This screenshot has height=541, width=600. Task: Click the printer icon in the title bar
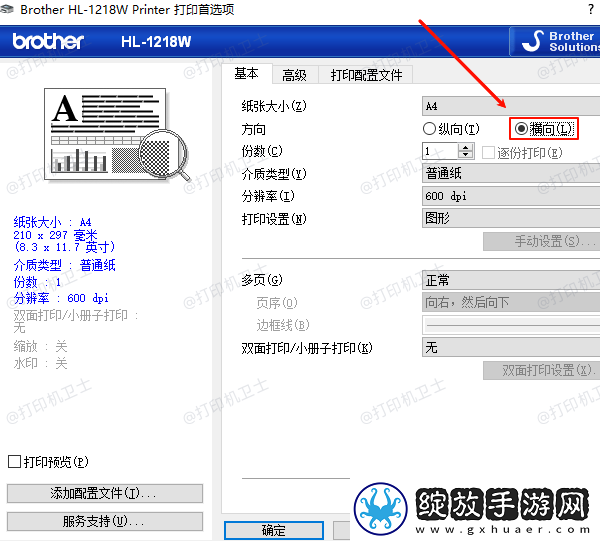pos(7,9)
